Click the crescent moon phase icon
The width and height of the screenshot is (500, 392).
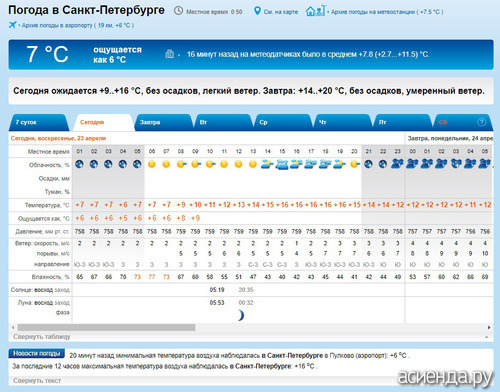(241, 315)
